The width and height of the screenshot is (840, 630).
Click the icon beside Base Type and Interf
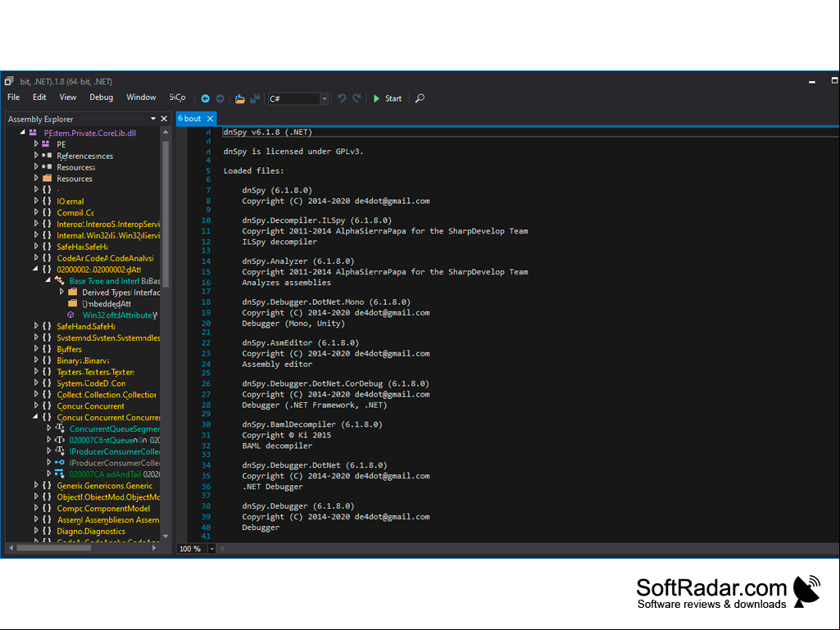pyautogui.click(x=60, y=281)
